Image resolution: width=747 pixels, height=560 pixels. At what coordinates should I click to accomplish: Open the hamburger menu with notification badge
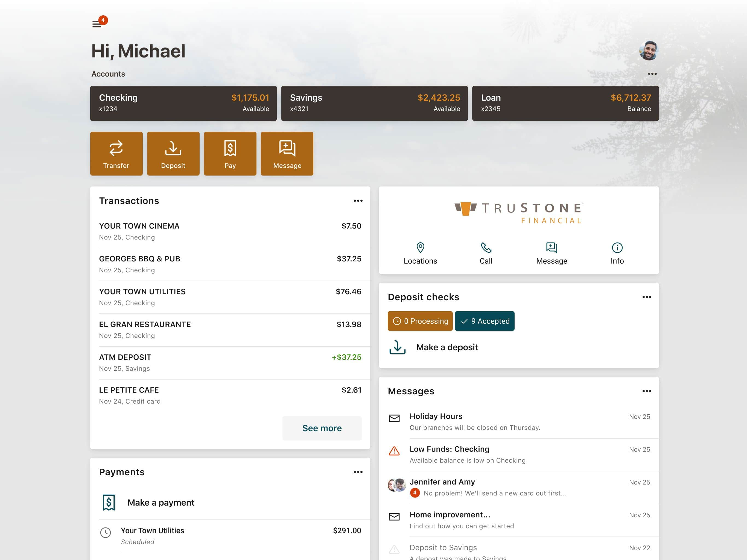[x=100, y=22]
